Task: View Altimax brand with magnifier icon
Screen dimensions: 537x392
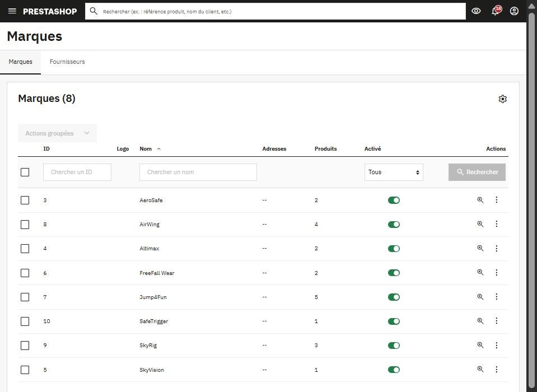Action: click(x=480, y=248)
